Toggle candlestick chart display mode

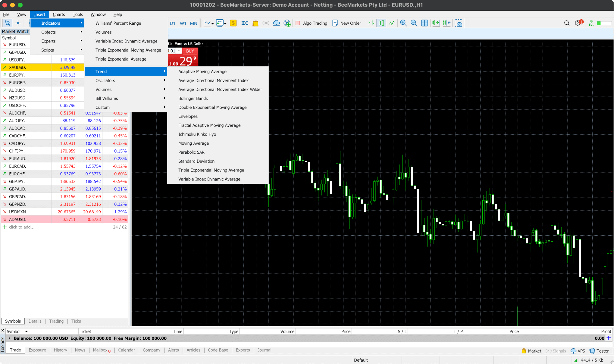(x=381, y=23)
